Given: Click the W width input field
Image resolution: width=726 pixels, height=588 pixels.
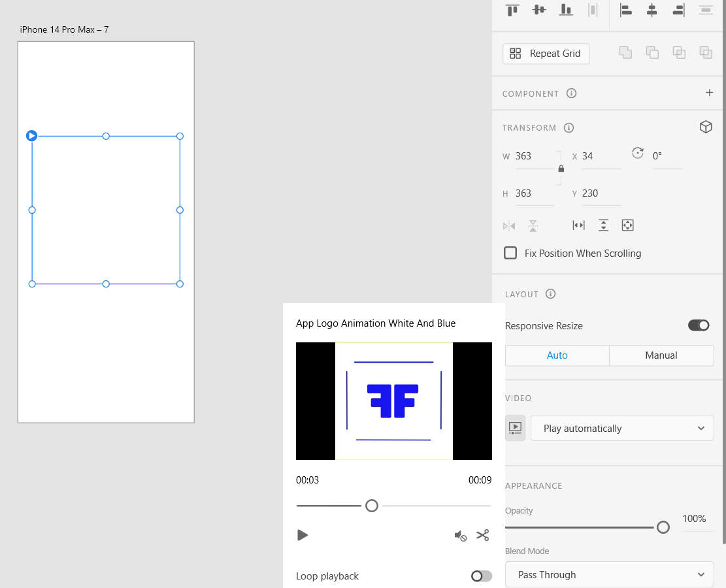Looking at the screenshot, I should pos(534,156).
